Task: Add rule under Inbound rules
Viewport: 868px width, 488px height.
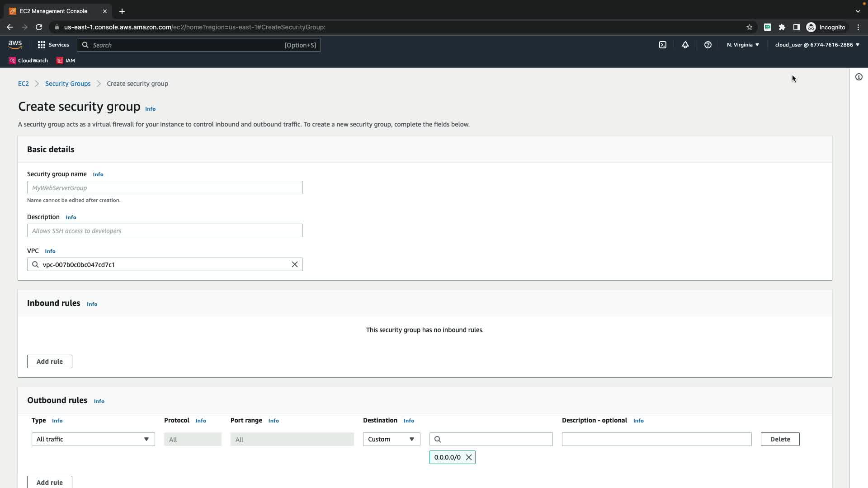Action: pyautogui.click(x=50, y=361)
